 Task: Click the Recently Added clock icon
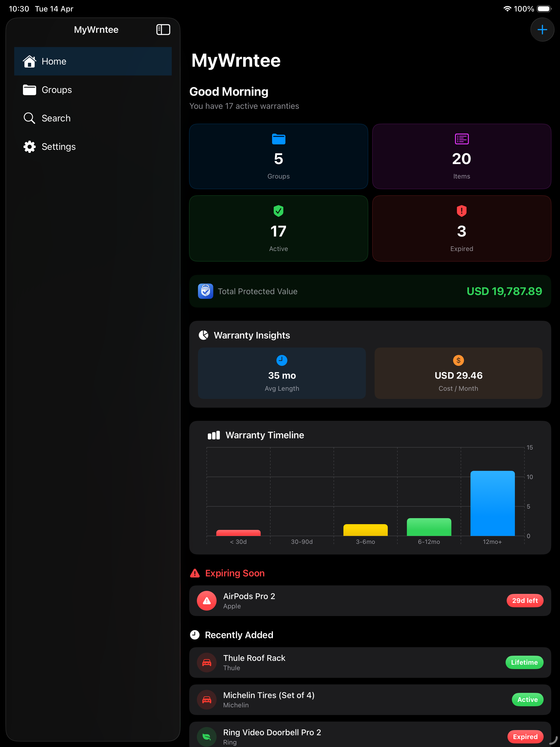(195, 635)
